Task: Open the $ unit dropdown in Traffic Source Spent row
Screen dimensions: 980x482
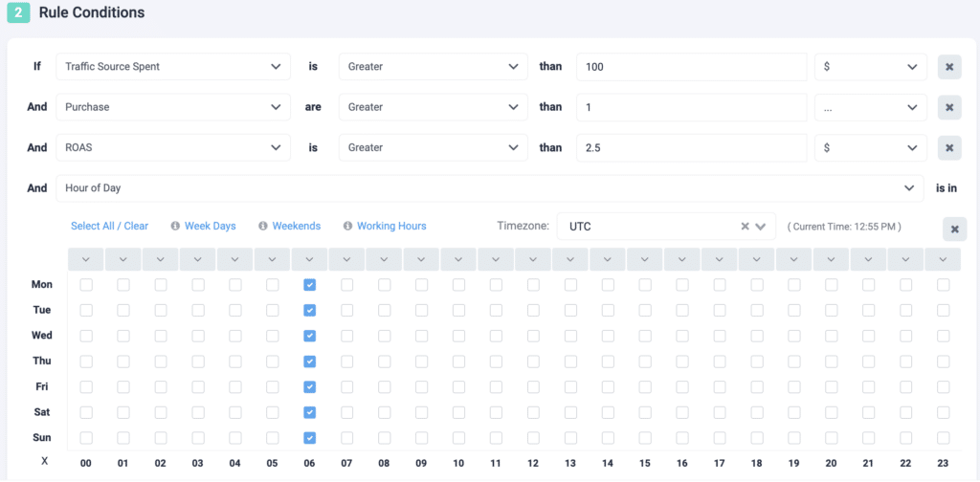Action: (x=871, y=67)
